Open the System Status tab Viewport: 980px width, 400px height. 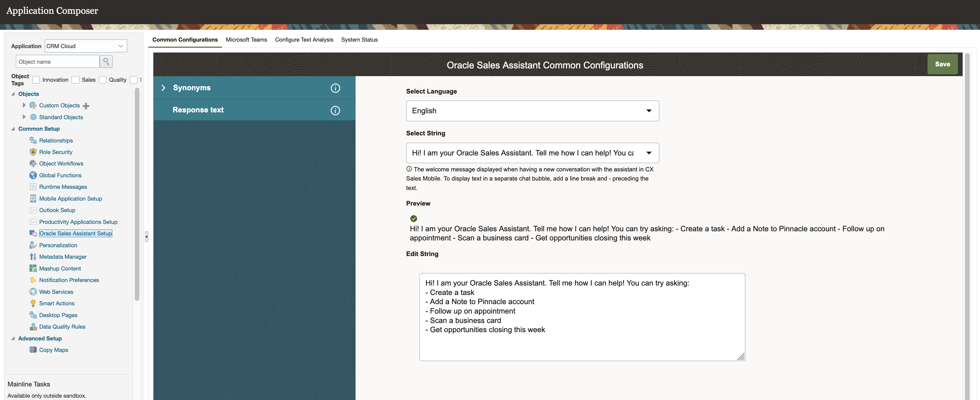point(359,40)
